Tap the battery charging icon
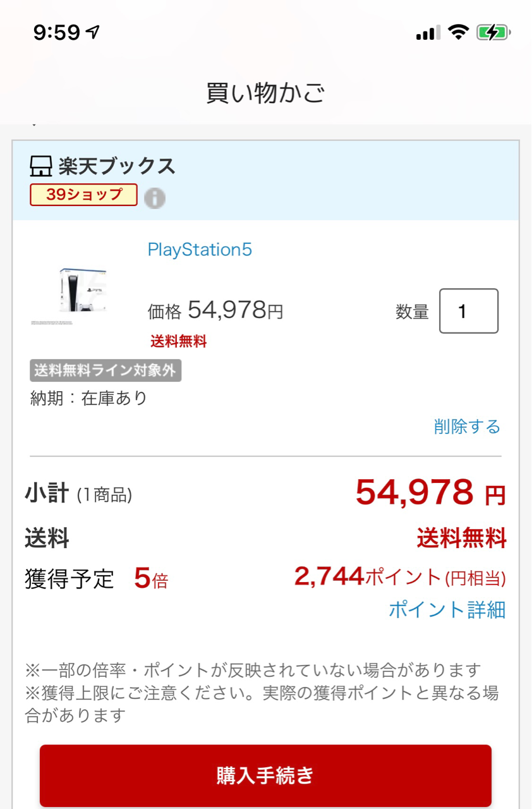The image size is (532, 809). coord(493,32)
